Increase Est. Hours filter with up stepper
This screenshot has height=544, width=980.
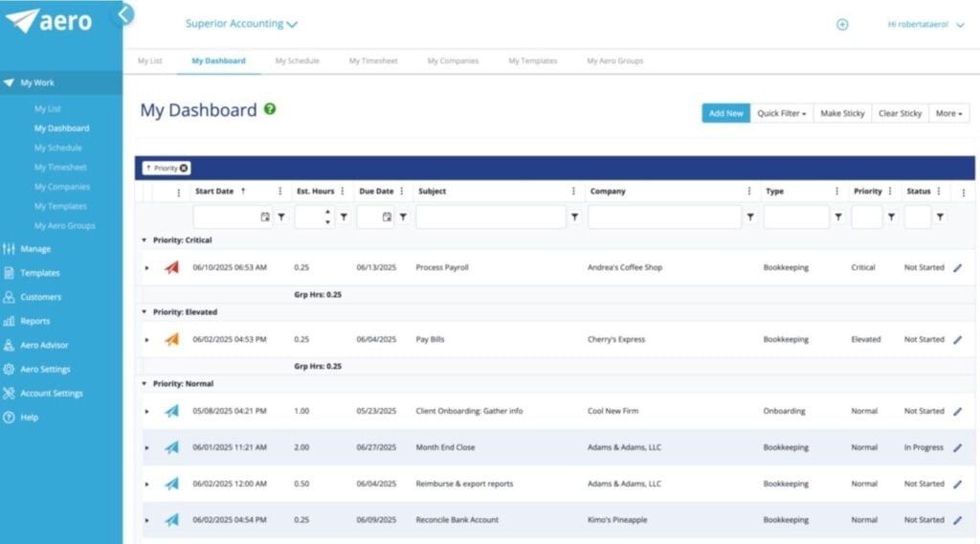coord(327,212)
